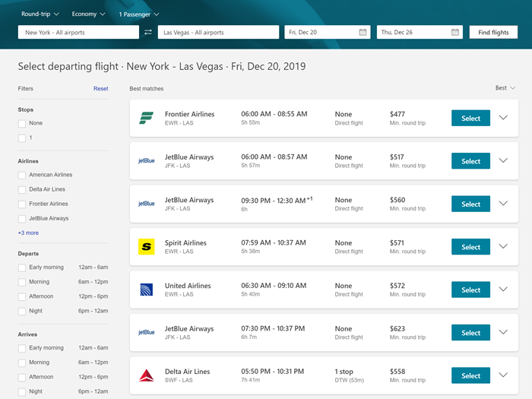Click the New York origin airport field

pyautogui.click(x=78, y=33)
